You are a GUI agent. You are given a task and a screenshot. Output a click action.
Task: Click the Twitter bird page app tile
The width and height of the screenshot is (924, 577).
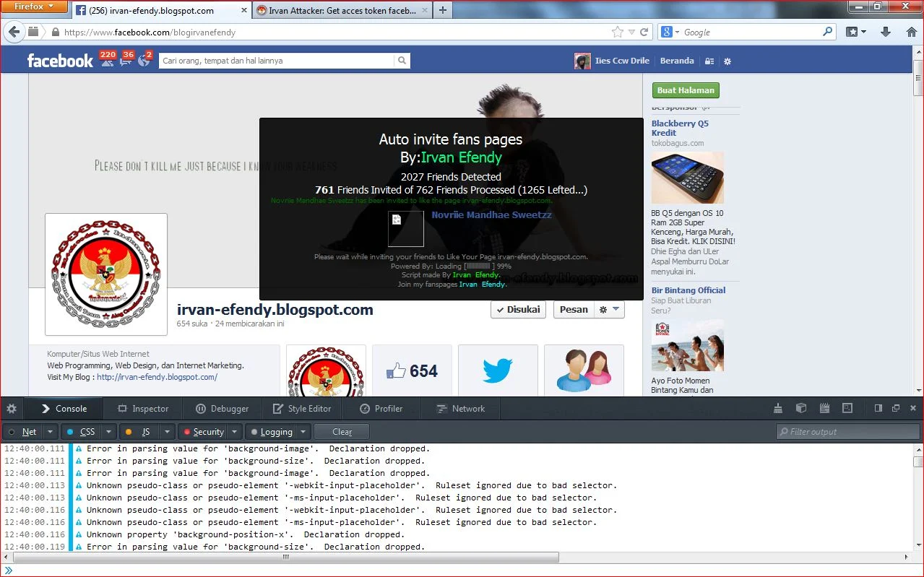[x=498, y=370]
